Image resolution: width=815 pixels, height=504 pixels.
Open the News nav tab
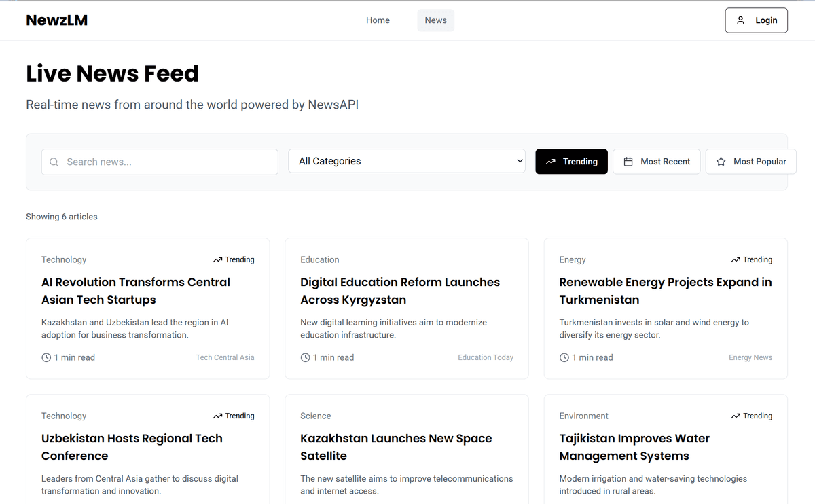(x=436, y=20)
